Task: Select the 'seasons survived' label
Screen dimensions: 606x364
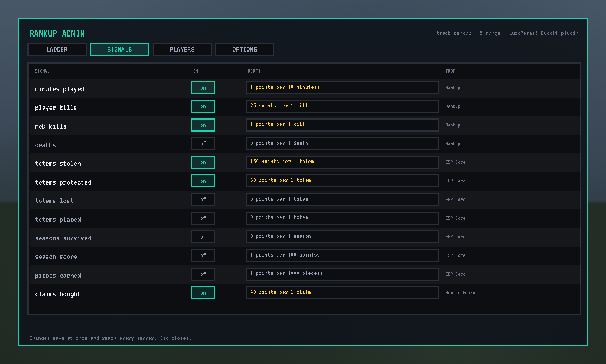Action: point(63,238)
